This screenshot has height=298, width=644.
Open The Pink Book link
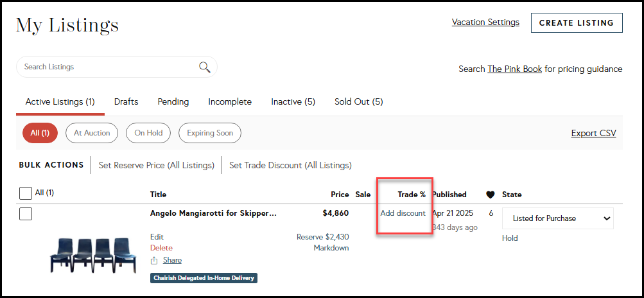[515, 69]
